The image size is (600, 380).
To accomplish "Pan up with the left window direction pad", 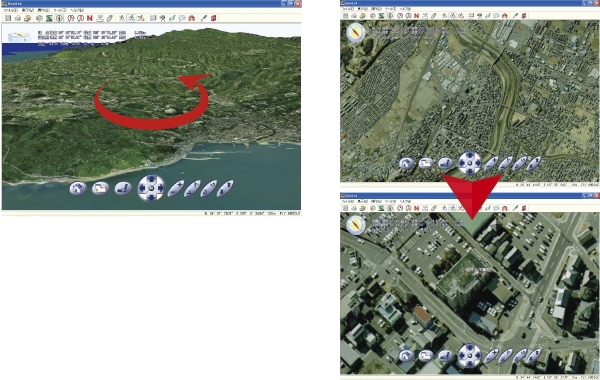I will click(151, 179).
